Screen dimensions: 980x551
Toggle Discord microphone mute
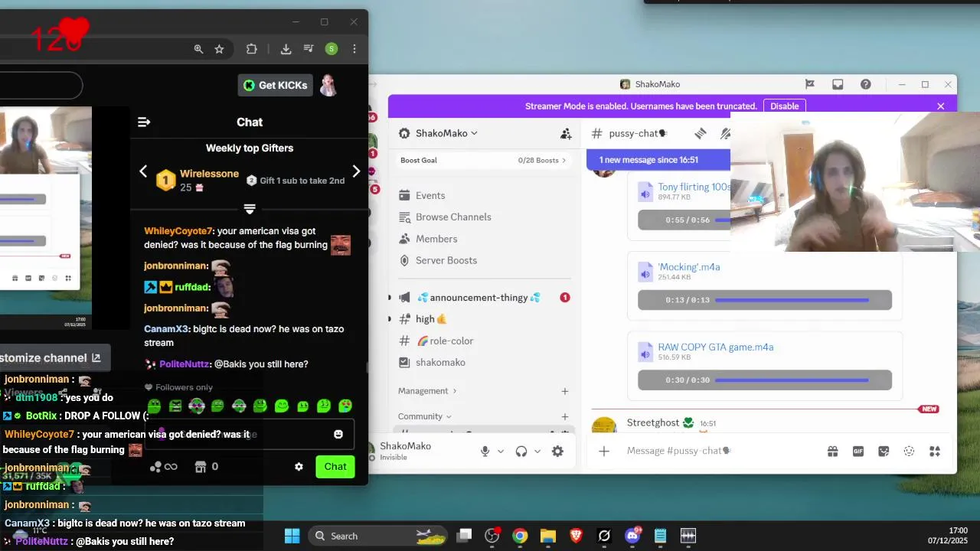tap(485, 452)
